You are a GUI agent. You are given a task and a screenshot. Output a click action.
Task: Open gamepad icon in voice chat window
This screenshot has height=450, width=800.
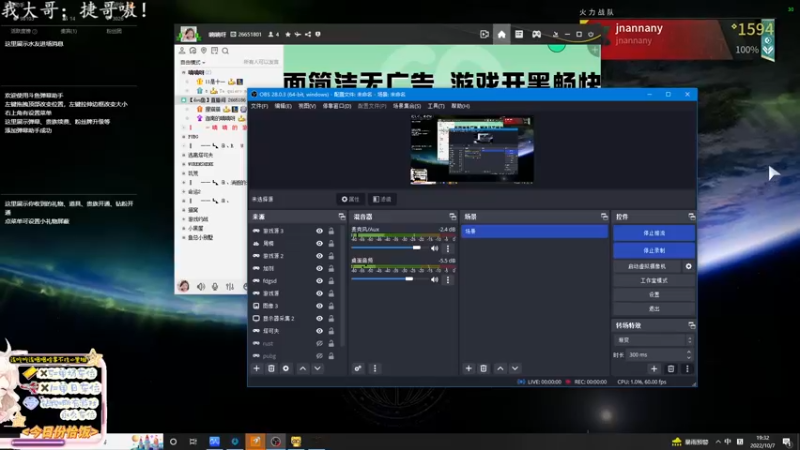[x=536, y=34]
